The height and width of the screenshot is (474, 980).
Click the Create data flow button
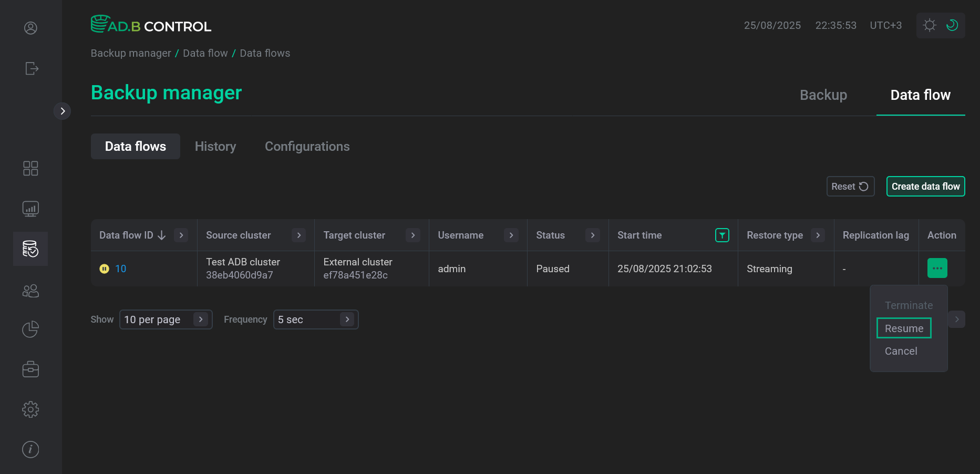click(925, 186)
